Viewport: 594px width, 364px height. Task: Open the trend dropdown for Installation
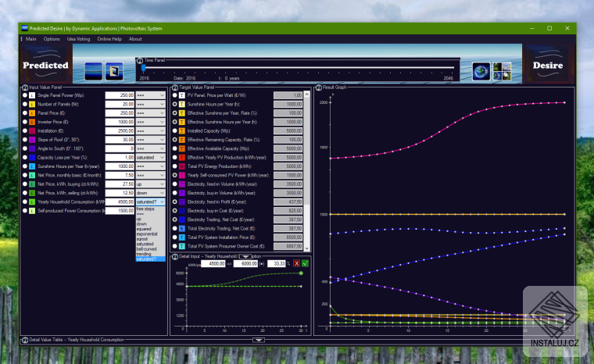(150, 130)
